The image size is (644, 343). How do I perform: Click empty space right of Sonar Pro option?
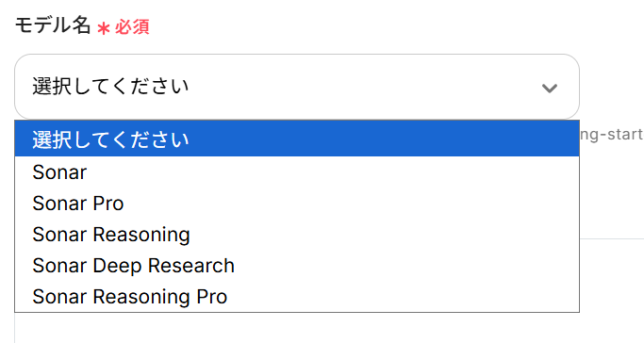tap(351, 204)
